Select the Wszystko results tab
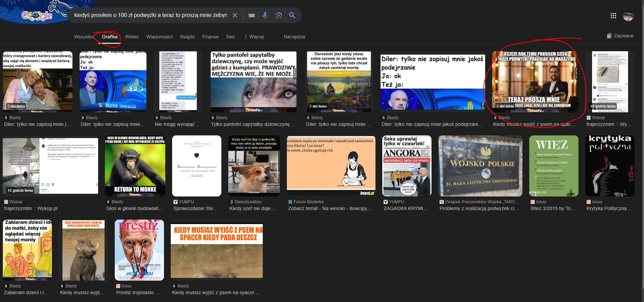This screenshot has height=302, width=644. (x=84, y=37)
